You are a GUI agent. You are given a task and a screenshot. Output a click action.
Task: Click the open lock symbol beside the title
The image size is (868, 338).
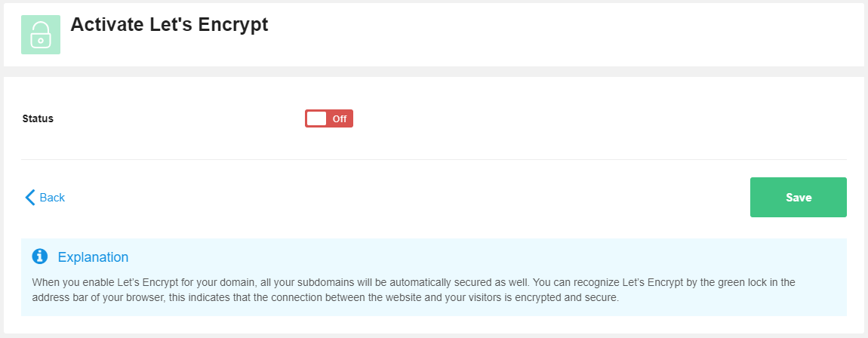[41, 35]
